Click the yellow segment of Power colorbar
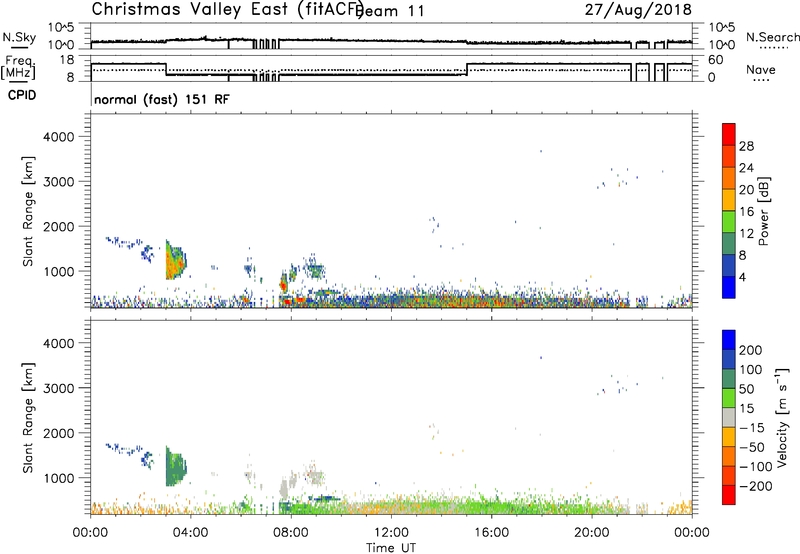This screenshot has width=800, height=554. pos(729,199)
